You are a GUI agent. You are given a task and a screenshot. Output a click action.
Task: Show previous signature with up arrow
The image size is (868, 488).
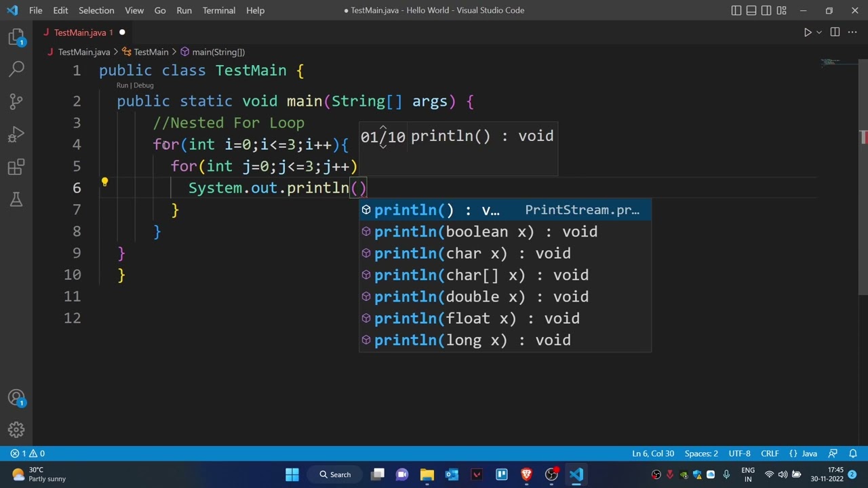coord(382,127)
